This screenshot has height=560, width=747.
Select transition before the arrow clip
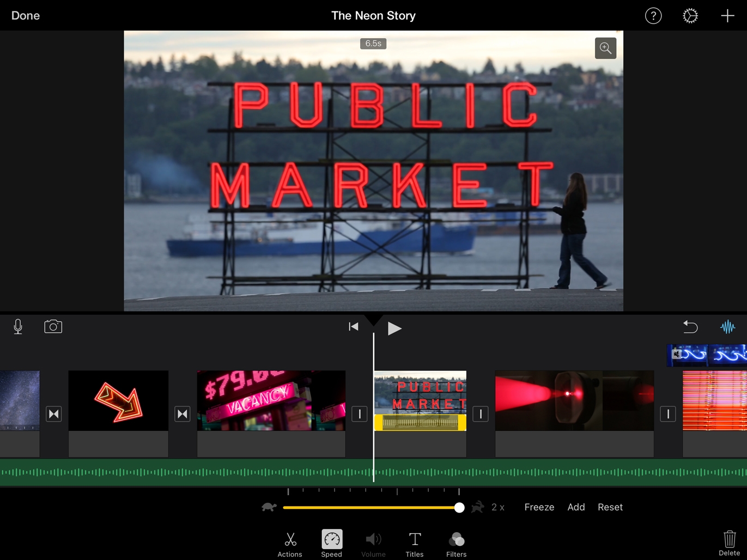point(54,414)
